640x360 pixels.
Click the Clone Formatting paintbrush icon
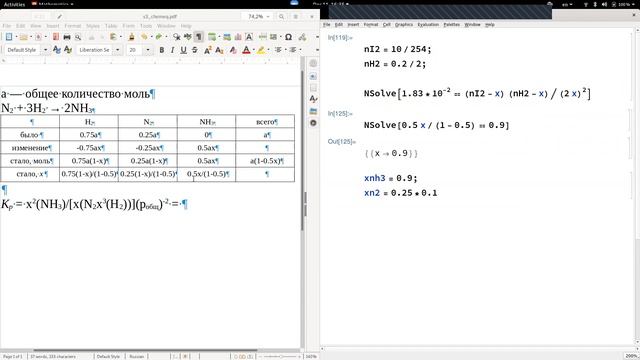tap(131, 37)
